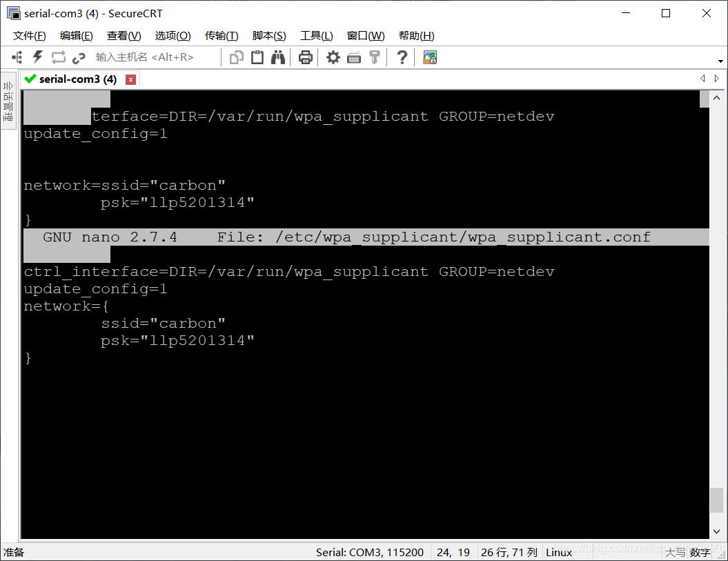Image resolution: width=728 pixels, height=561 pixels.
Task: Click the Help question mark icon
Action: click(402, 57)
